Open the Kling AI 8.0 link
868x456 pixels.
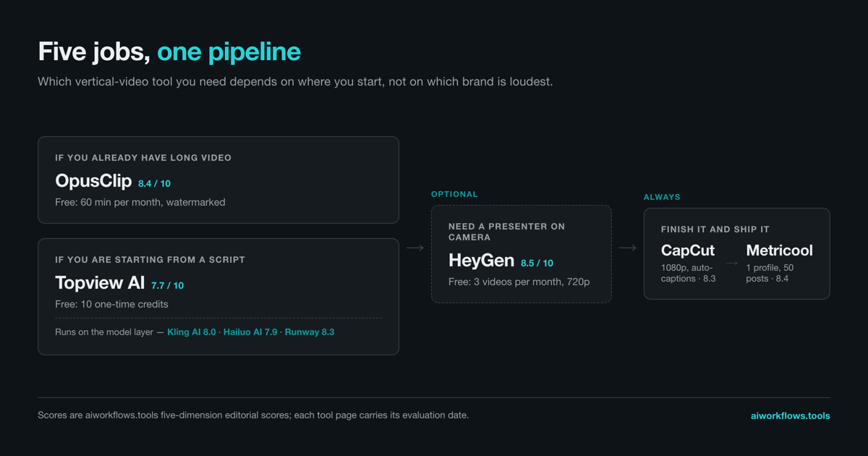192,332
